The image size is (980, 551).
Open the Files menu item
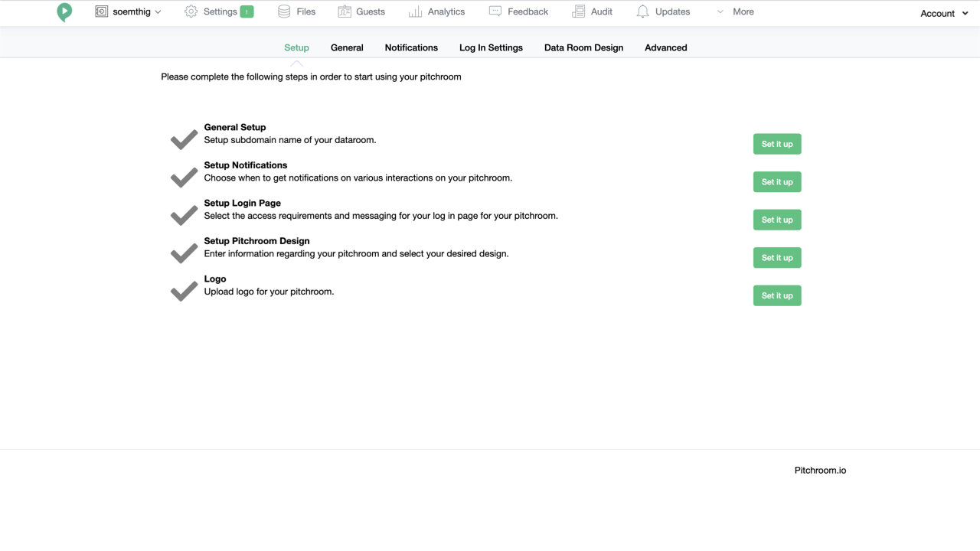pyautogui.click(x=297, y=11)
